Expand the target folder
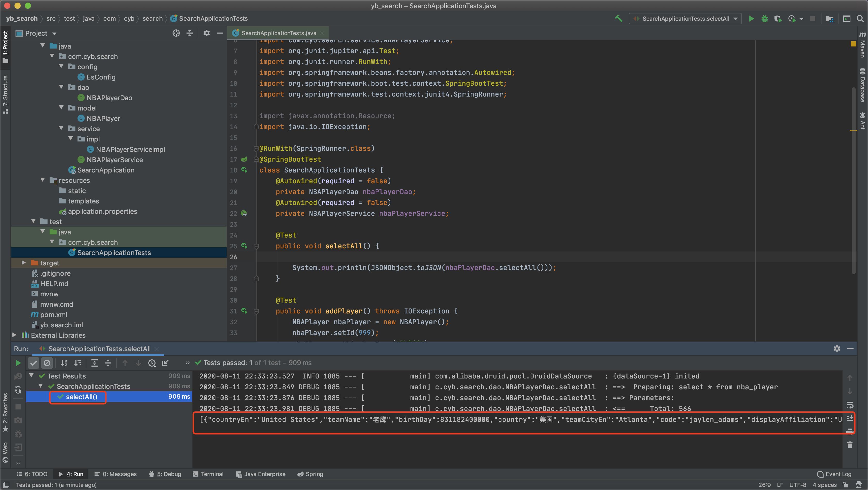The image size is (868, 490). [x=24, y=263]
